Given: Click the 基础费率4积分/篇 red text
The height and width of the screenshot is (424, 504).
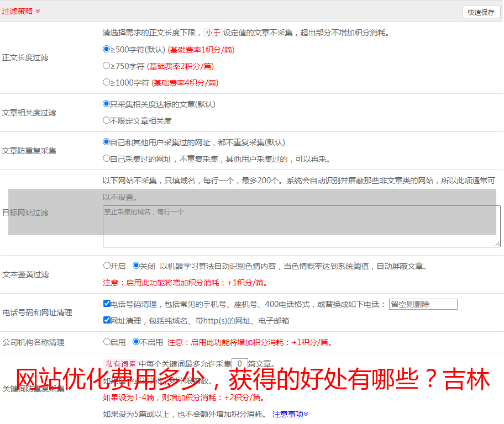Looking at the screenshot, I should (x=185, y=83).
